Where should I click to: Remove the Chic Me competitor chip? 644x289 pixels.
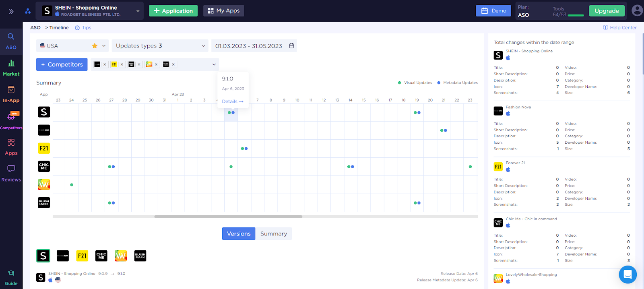[139, 64]
